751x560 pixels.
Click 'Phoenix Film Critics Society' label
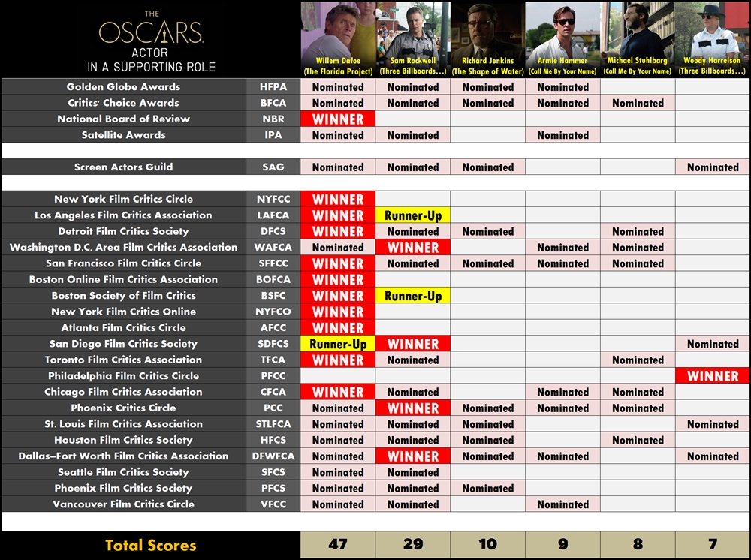pos(124,488)
